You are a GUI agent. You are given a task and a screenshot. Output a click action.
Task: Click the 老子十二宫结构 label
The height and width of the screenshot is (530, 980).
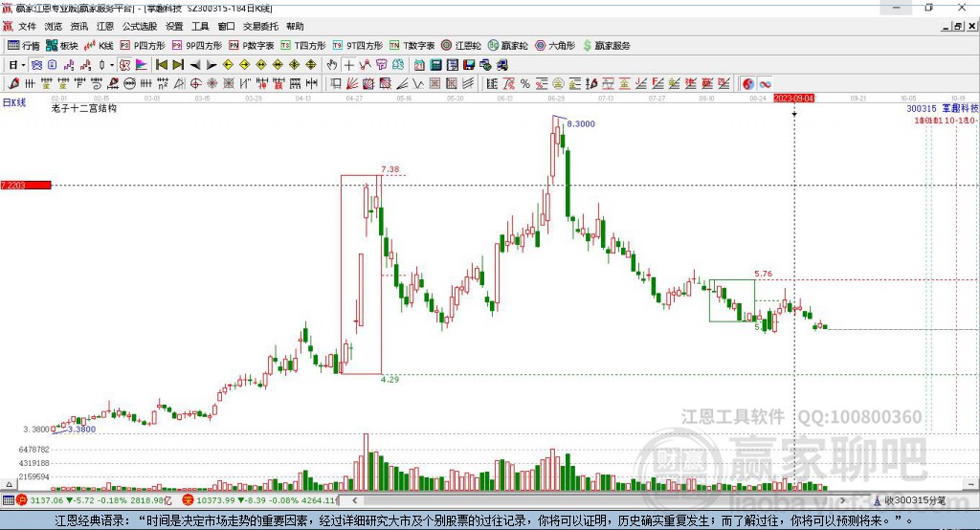(84, 108)
